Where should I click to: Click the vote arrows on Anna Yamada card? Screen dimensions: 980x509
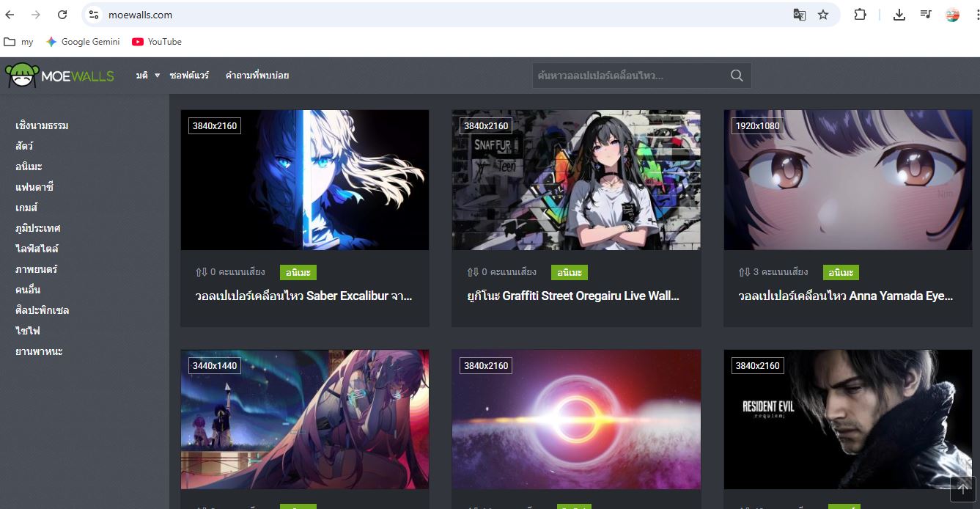(745, 272)
